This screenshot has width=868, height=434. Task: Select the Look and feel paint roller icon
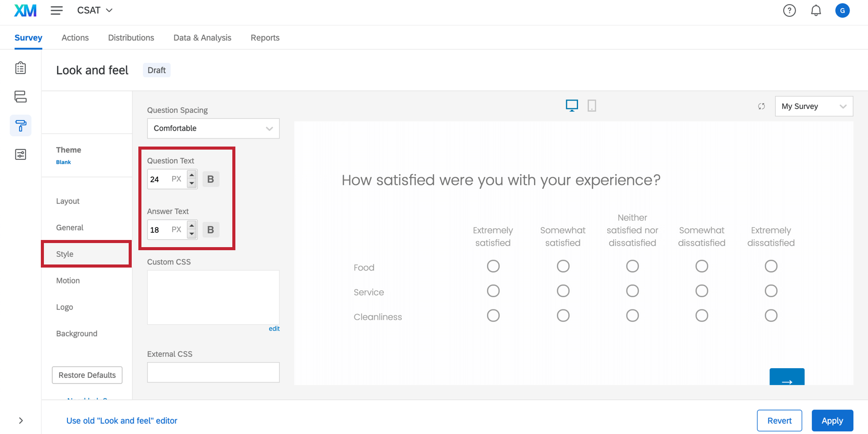pos(20,126)
